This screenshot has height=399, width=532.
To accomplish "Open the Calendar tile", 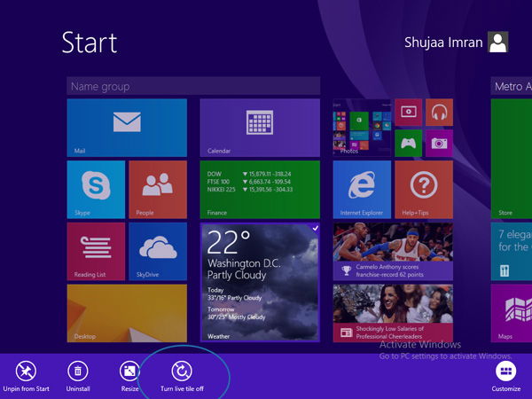I will (x=260, y=128).
